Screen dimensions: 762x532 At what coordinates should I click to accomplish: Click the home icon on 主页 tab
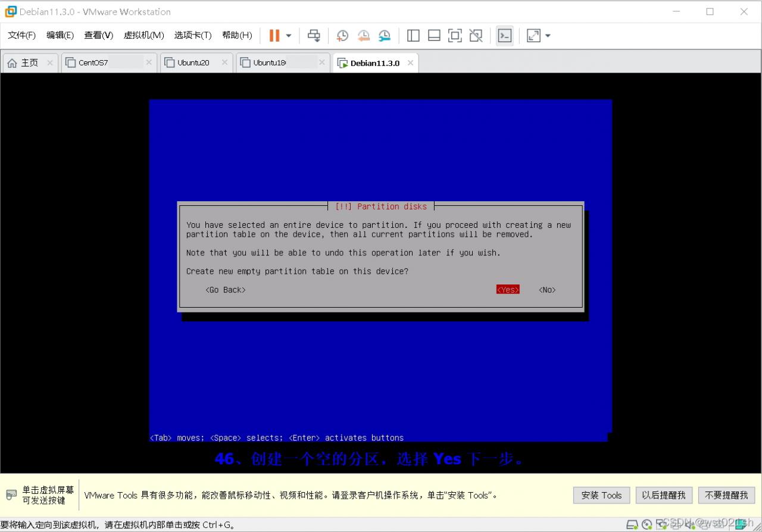pos(12,63)
